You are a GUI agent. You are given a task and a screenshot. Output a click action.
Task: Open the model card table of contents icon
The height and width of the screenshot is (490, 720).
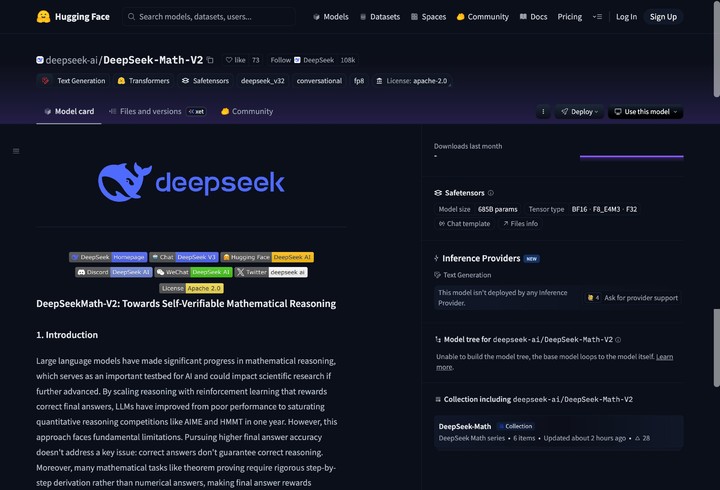(x=16, y=151)
